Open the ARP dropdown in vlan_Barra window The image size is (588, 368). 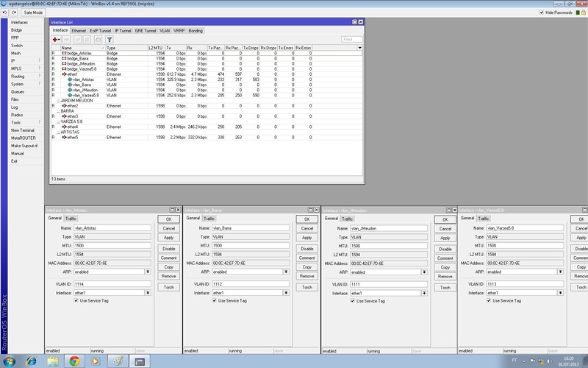coord(286,272)
